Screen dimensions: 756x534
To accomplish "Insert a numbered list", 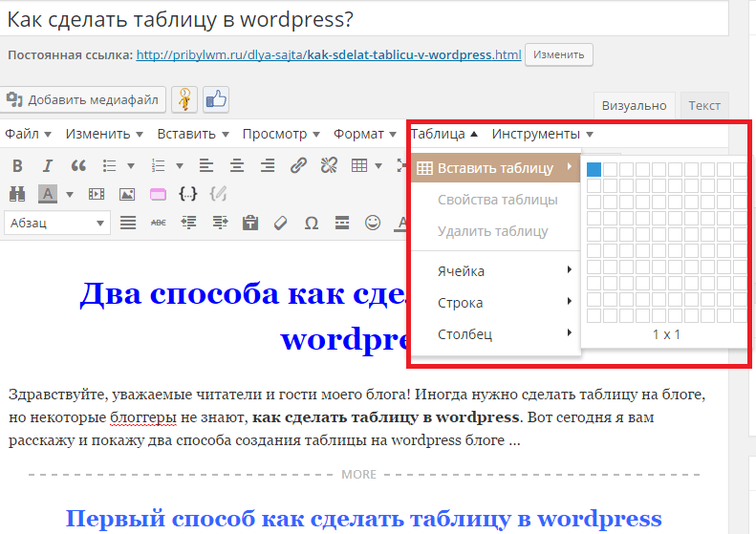I will [x=158, y=166].
